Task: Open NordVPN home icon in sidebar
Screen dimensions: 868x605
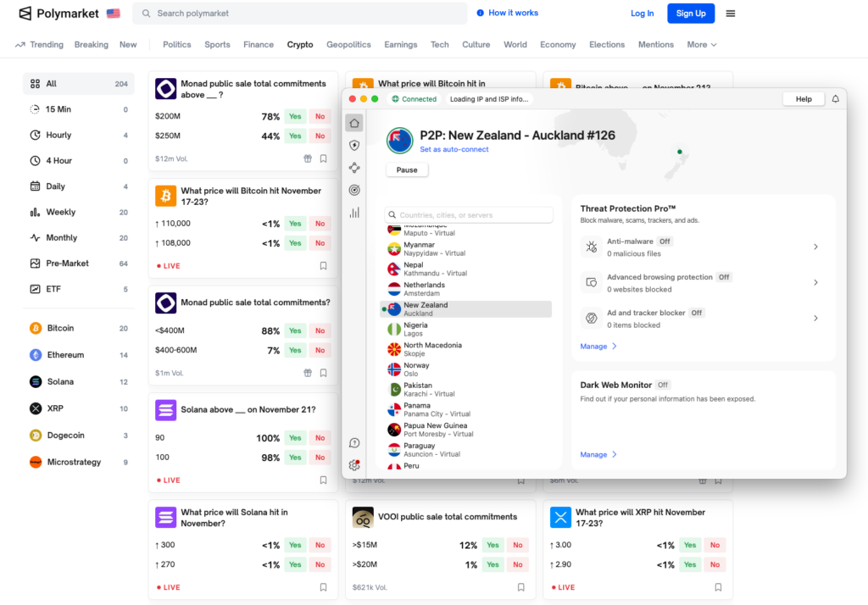Action: (x=354, y=123)
